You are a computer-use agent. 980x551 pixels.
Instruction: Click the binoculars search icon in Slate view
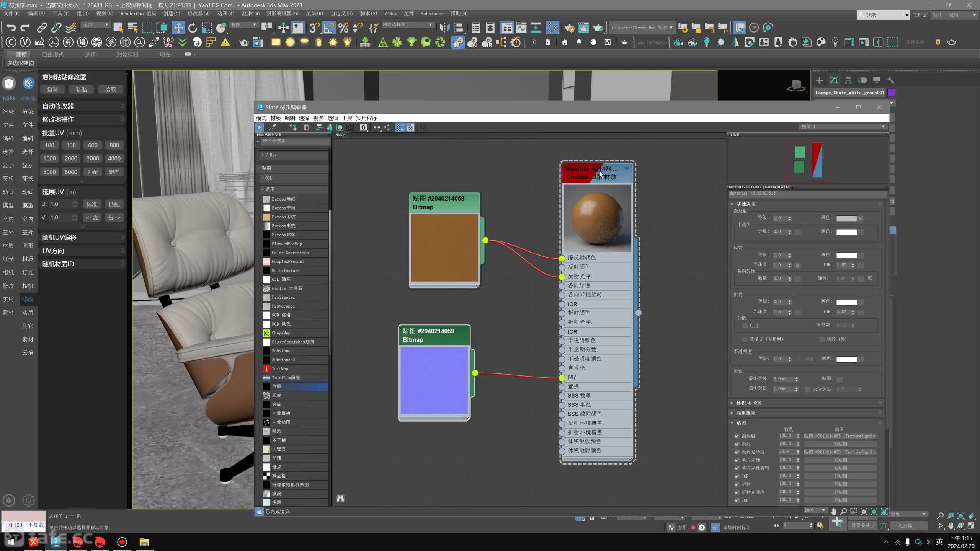click(340, 498)
